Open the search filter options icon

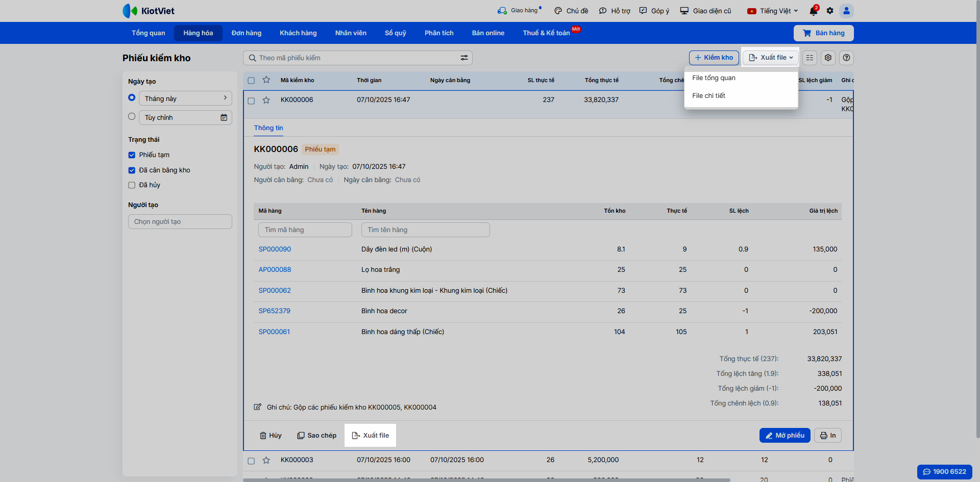pos(464,58)
